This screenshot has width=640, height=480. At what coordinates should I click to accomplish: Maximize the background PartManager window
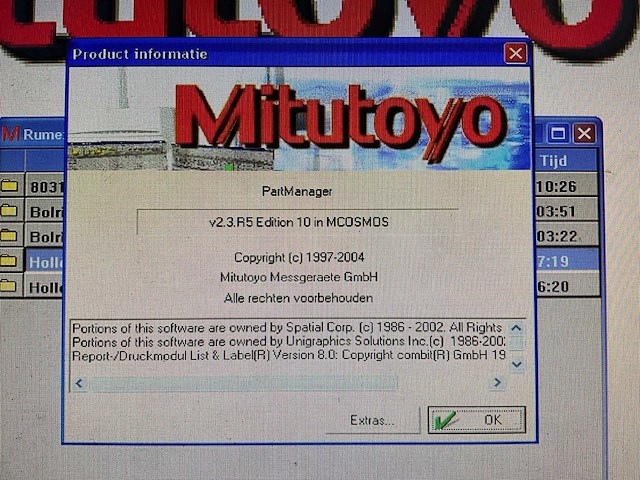[558, 133]
